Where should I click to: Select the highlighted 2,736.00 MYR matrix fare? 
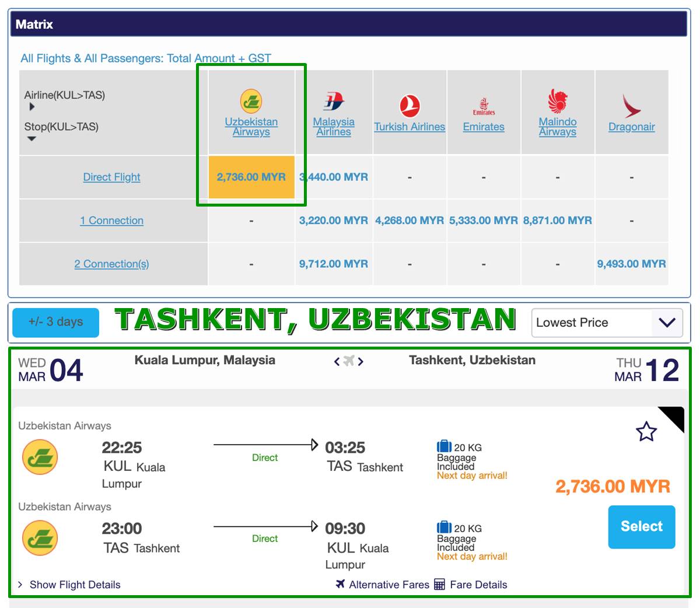point(251,177)
